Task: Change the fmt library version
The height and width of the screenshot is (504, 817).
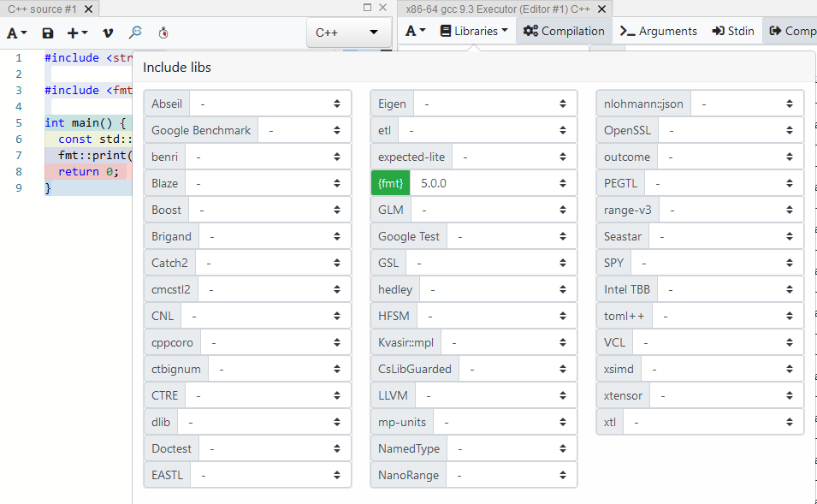Action: [499, 182]
